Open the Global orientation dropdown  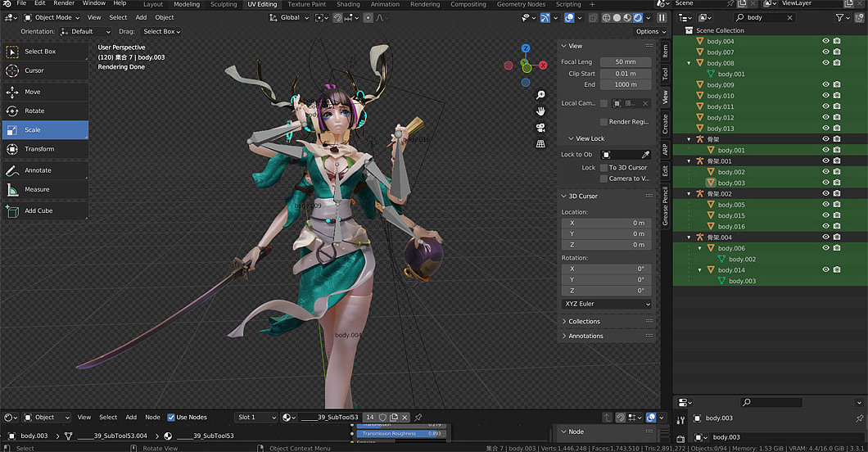(x=290, y=18)
